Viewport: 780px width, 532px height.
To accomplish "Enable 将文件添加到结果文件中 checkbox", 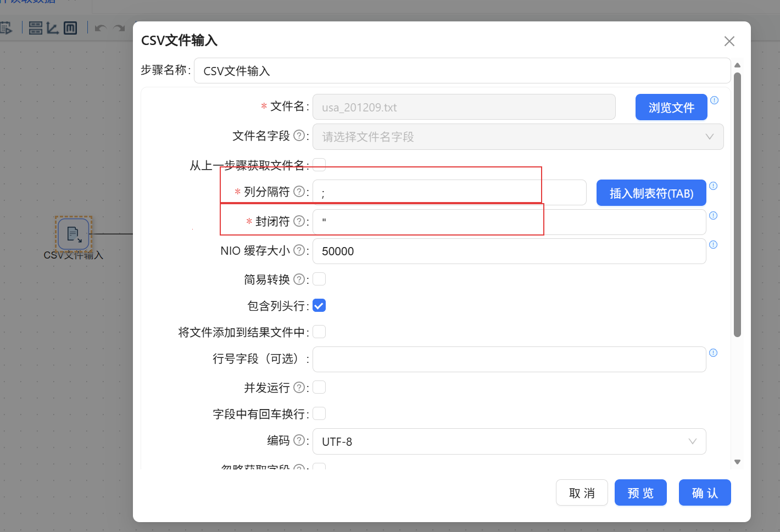I will coord(319,332).
